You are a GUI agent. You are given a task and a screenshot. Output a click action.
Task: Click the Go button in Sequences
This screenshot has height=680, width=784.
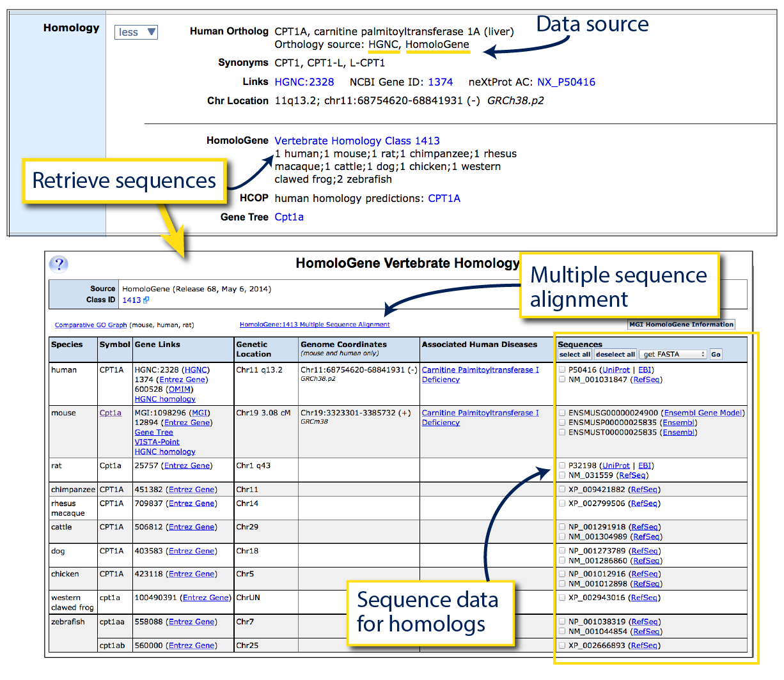[x=716, y=354]
